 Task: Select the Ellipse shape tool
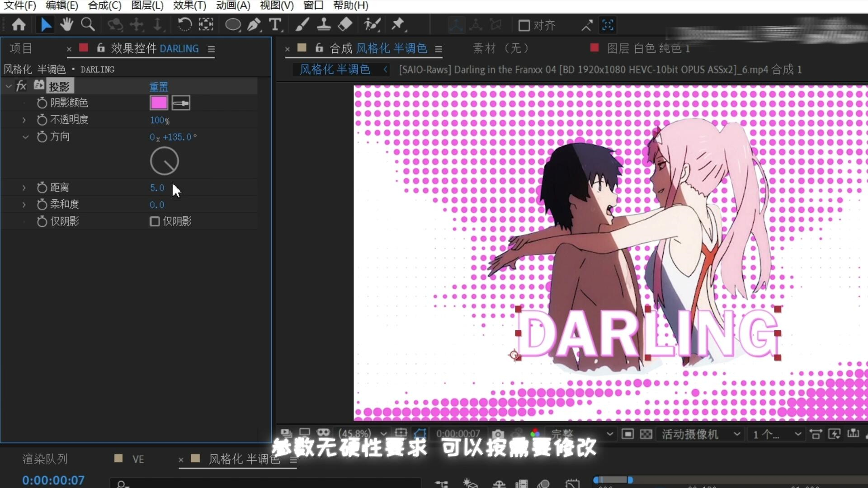[233, 24]
